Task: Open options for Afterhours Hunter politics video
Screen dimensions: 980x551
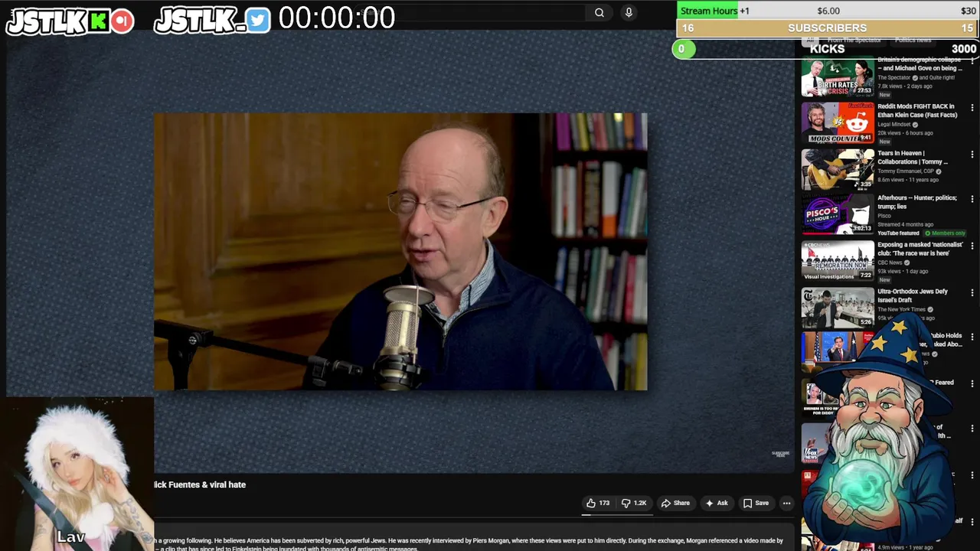Action: [x=972, y=200]
